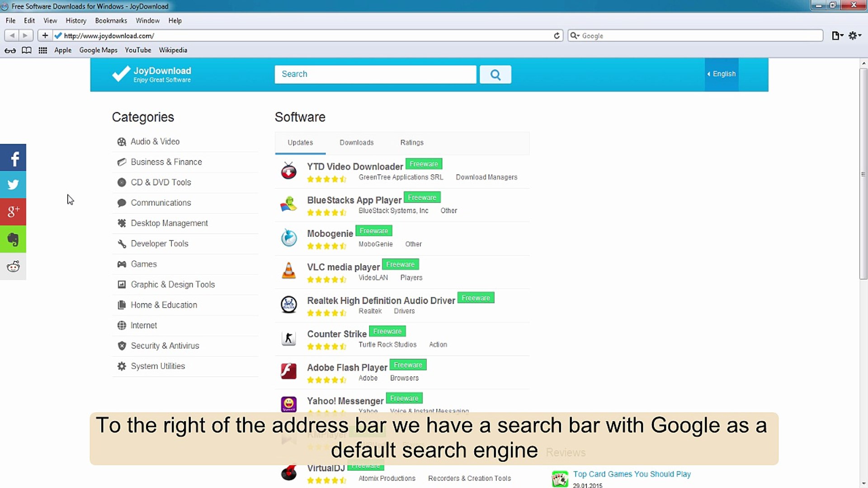This screenshot has height=488, width=868.
Task: Open the Google search engine dropdown
Action: (575, 36)
